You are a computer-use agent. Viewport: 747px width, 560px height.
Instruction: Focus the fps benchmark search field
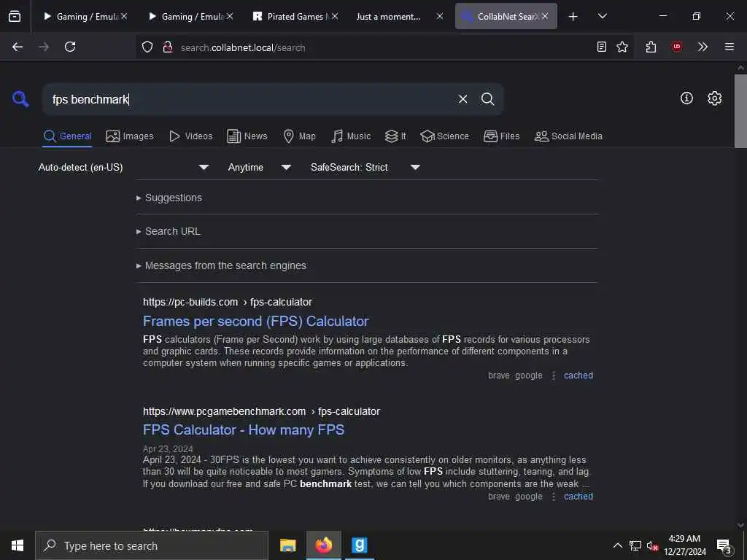(250, 99)
